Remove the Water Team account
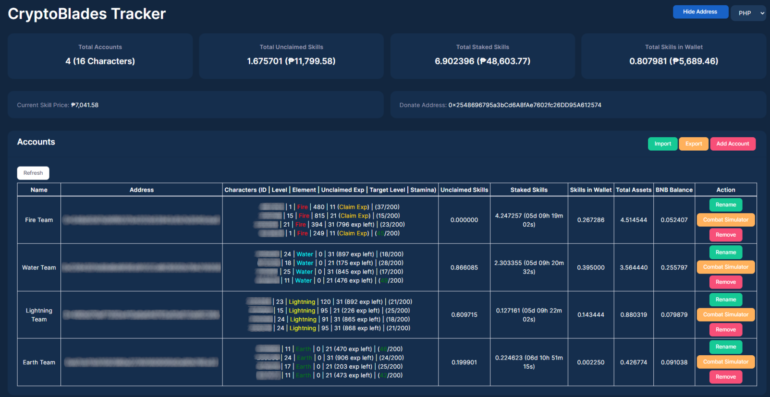 (725, 282)
